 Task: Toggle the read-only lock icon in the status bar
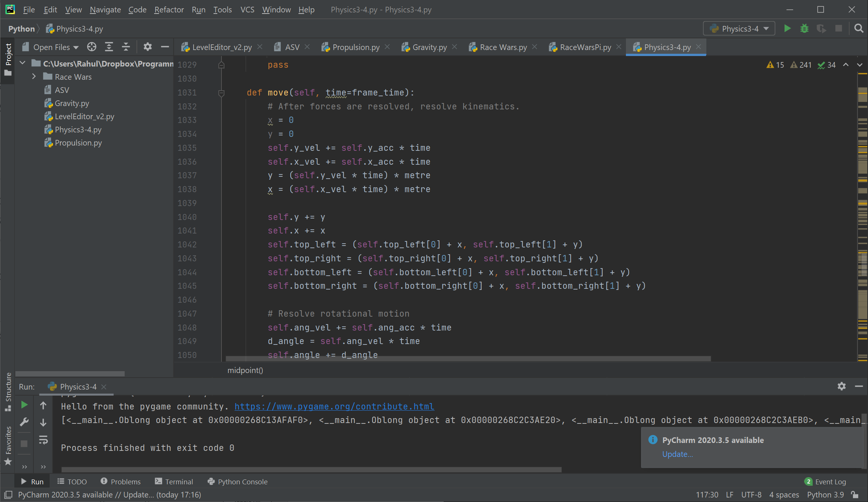pyautogui.click(x=855, y=495)
